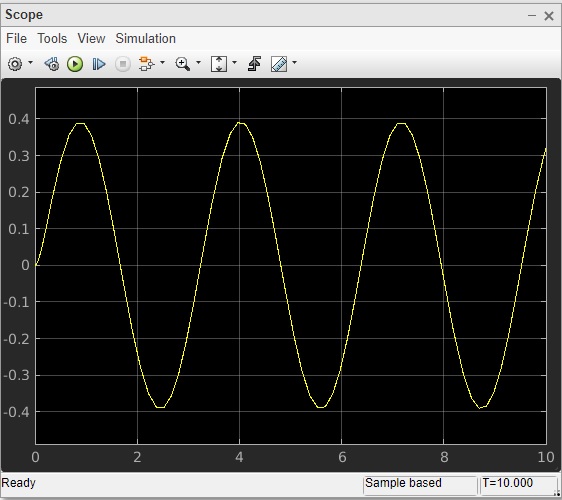The image size is (562, 500).
Task: Toggle the Triggers icon
Action: [x=254, y=64]
